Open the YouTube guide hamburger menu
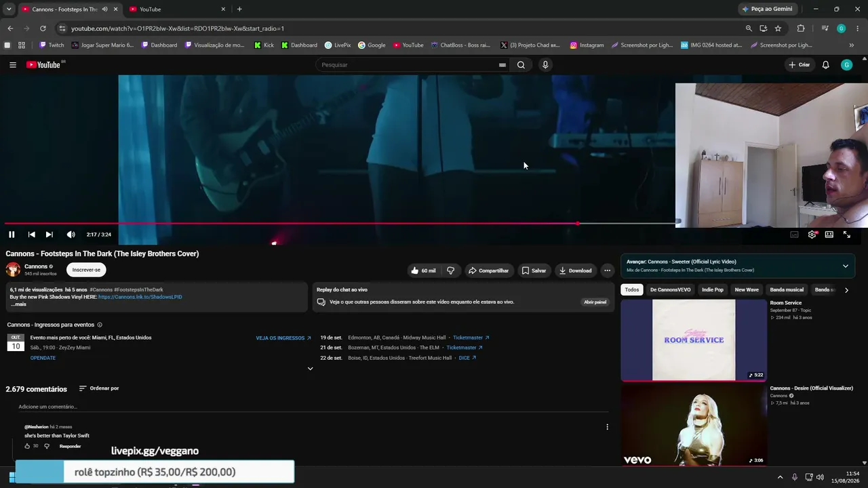Image resolution: width=868 pixels, height=488 pixels. coord(13,65)
